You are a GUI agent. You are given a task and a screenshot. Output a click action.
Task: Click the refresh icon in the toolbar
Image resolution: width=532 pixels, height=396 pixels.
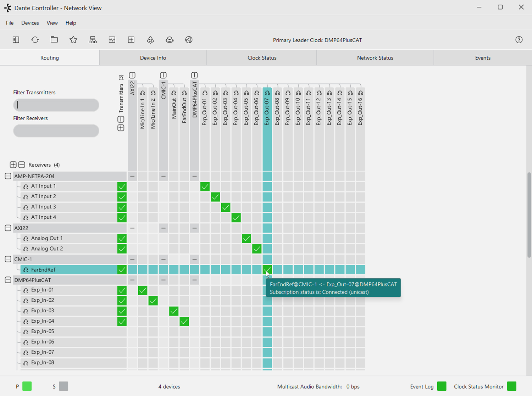[35, 40]
